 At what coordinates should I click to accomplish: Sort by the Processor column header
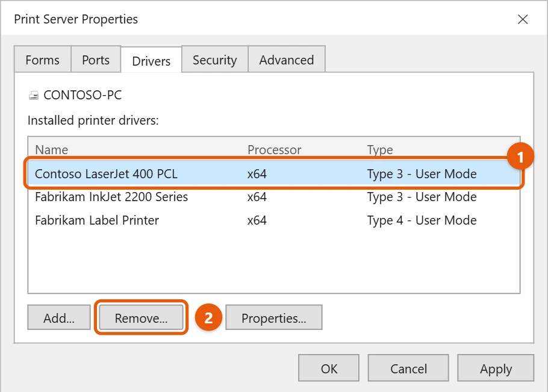(x=275, y=149)
